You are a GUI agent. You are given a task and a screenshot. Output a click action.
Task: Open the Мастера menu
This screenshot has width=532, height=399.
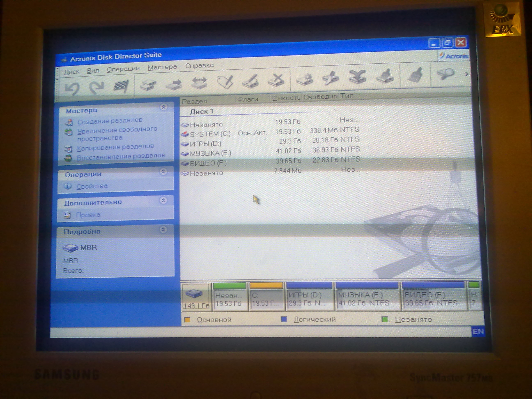pos(162,67)
